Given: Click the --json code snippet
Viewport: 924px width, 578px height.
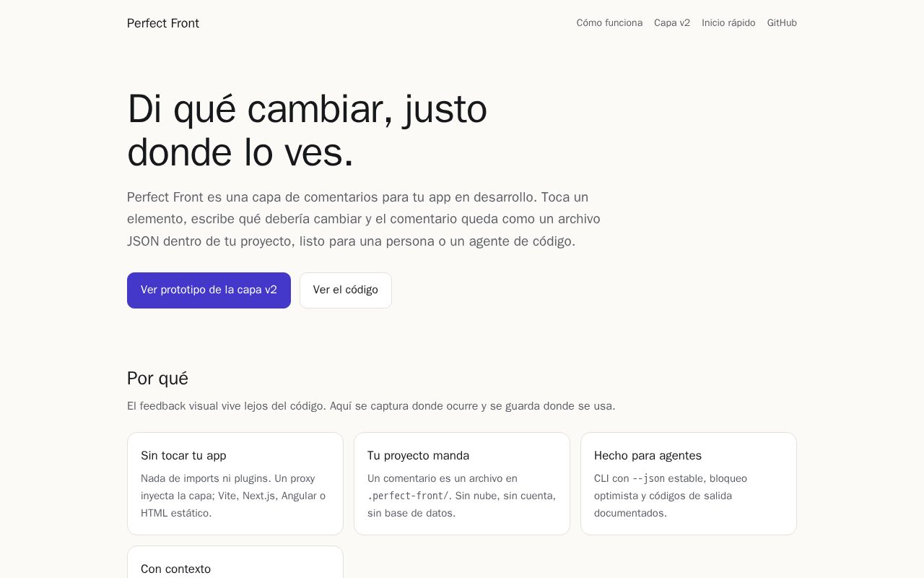Looking at the screenshot, I should pos(648,479).
